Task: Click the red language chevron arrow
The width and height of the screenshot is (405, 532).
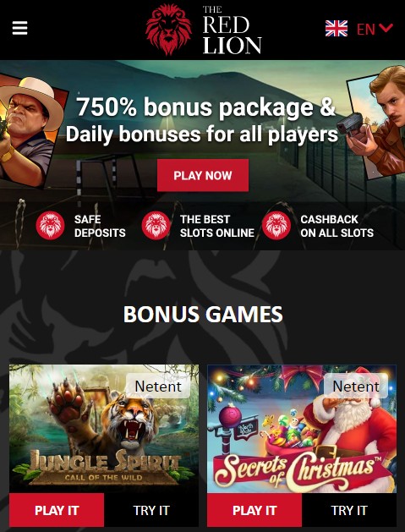Action: coord(386,28)
